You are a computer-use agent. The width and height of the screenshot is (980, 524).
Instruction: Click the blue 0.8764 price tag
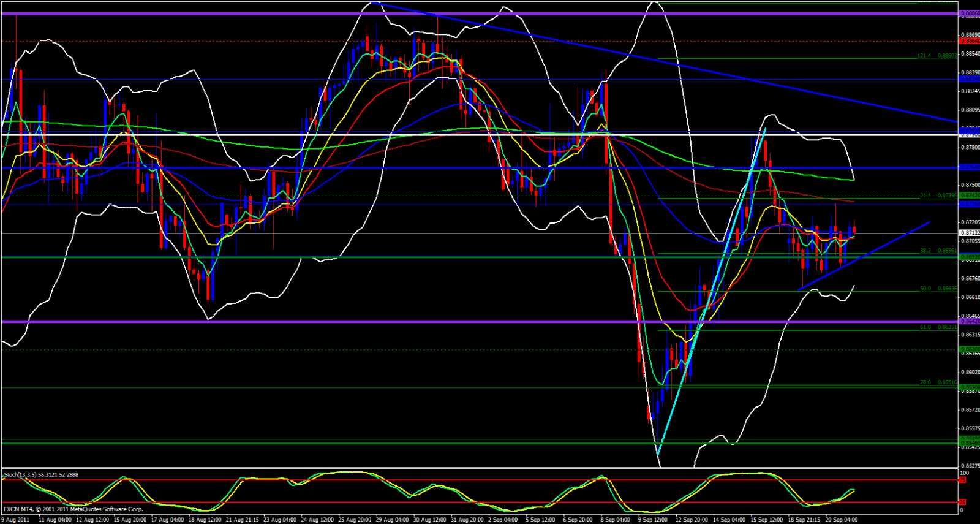point(968,167)
